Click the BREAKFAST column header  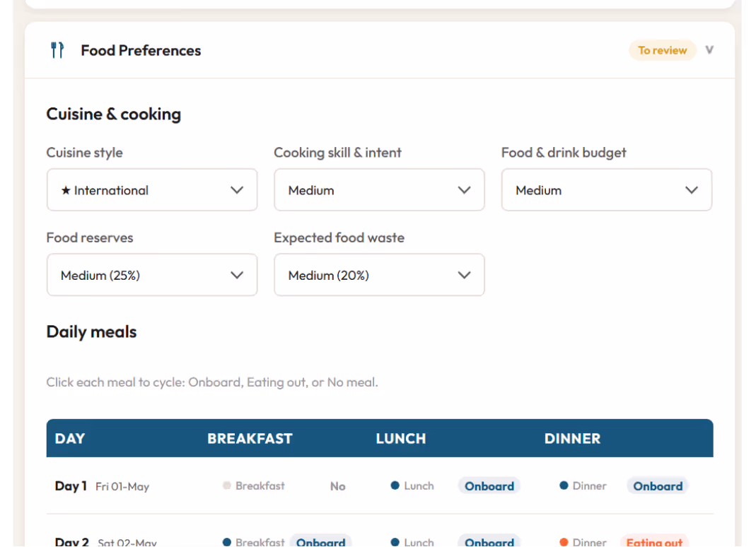(250, 439)
